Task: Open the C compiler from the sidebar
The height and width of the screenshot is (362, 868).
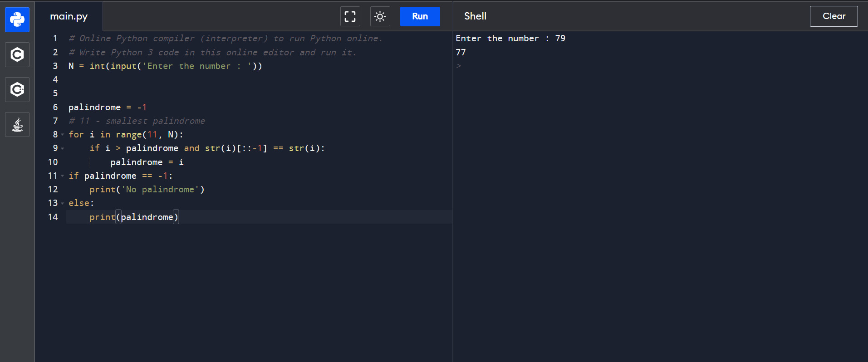Action: point(17,55)
